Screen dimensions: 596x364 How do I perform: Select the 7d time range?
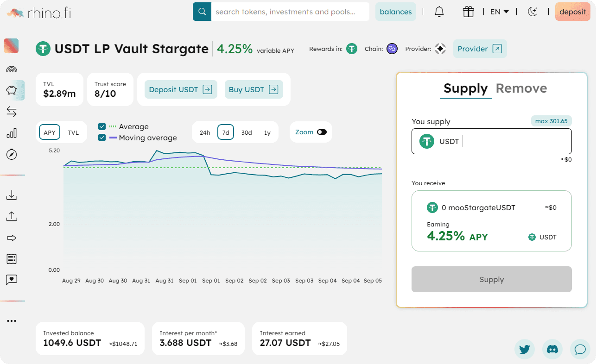(x=226, y=132)
